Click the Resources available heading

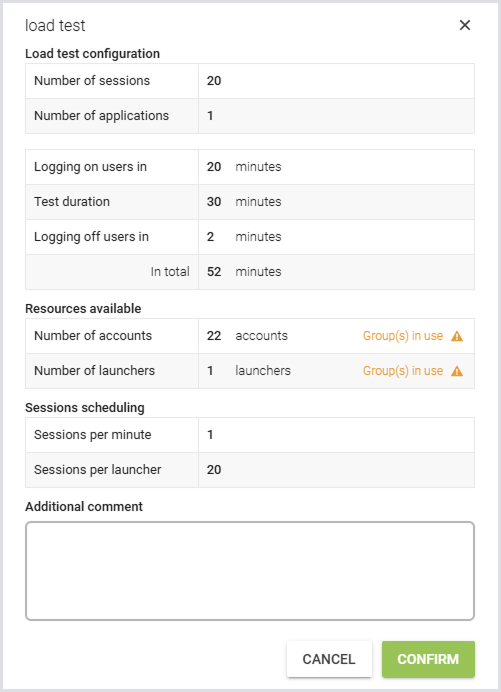pos(83,308)
